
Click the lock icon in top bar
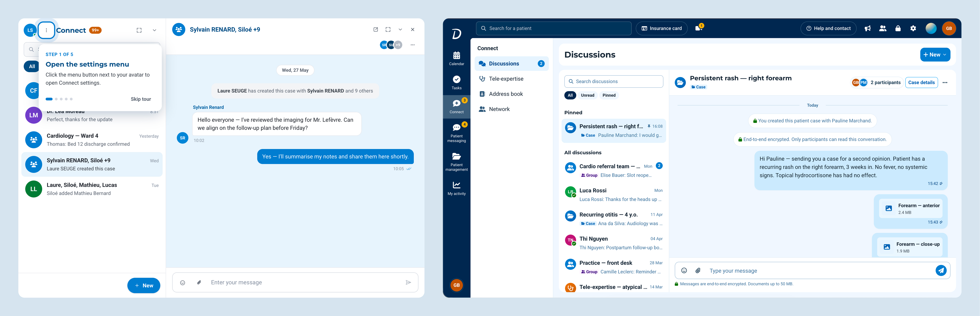(x=898, y=29)
